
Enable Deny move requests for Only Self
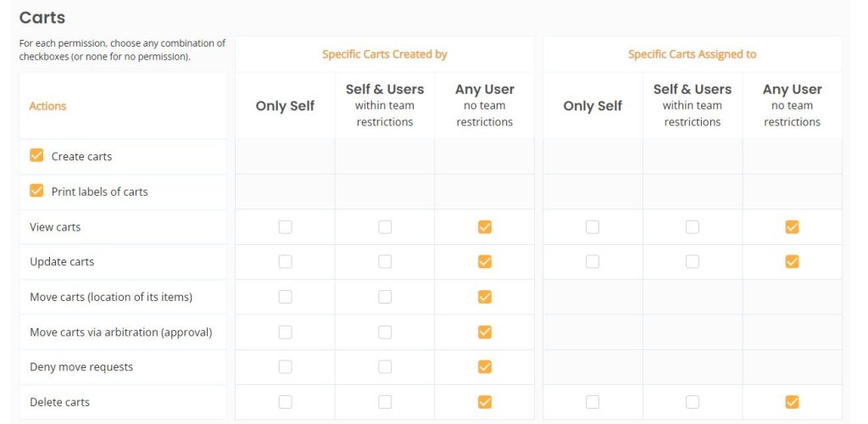[285, 367]
